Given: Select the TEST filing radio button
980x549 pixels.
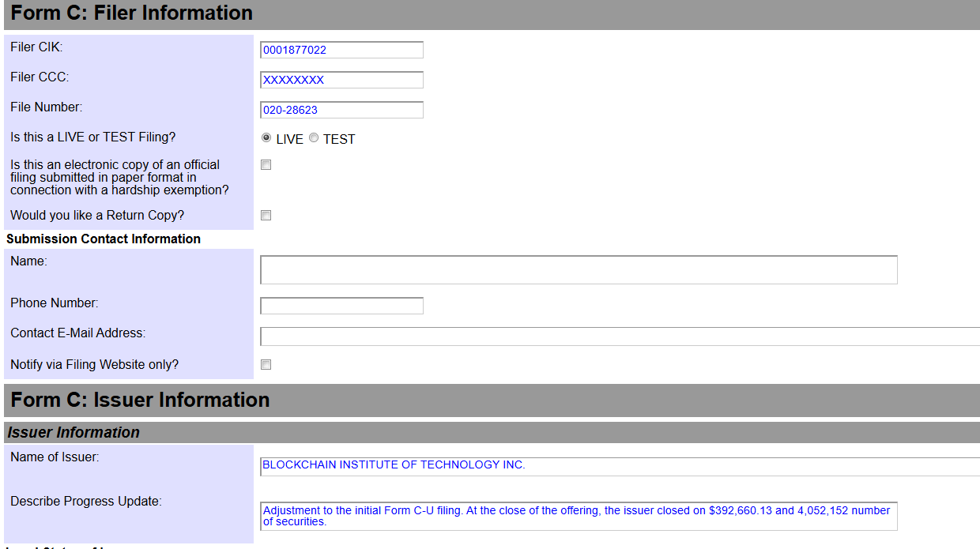Looking at the screenshot, I should [314, 138].
